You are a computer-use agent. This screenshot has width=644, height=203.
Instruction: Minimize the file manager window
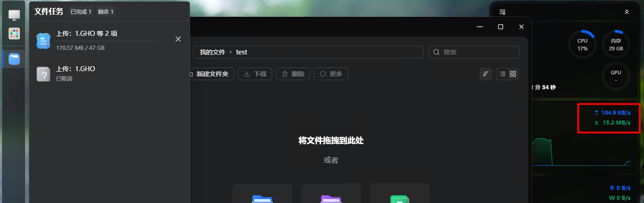480,27
